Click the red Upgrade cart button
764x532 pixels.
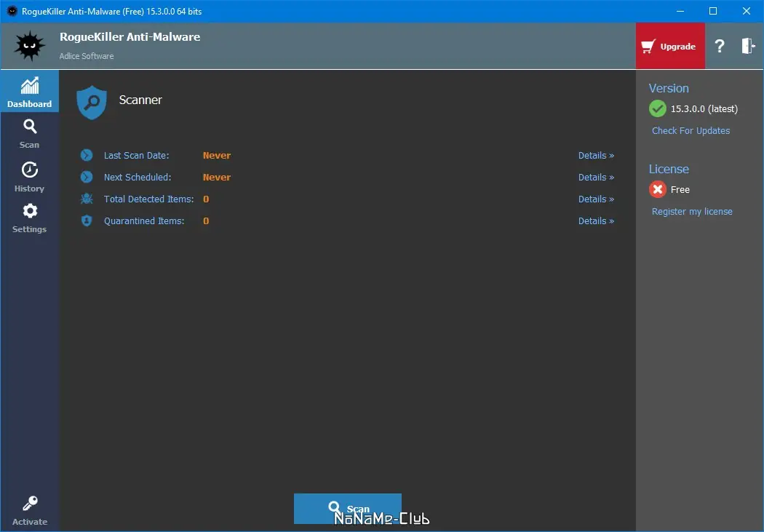(x=670, y=47)
